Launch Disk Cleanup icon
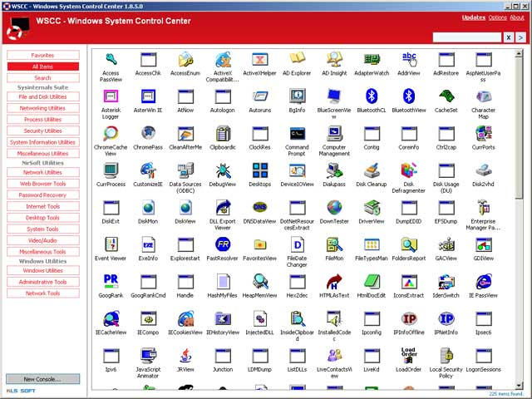The width and height of the screenshot is (532, 399). tap(372, 170)
